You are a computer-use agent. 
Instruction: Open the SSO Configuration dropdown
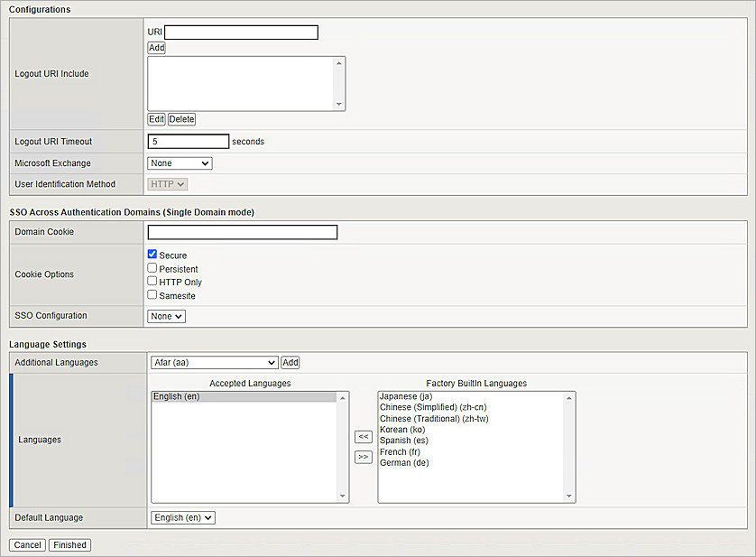pyautogui.click(x=166, y=316)
